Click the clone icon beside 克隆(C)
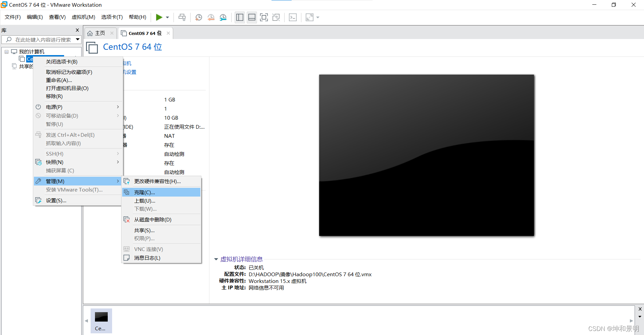 (x=127, y=192)
